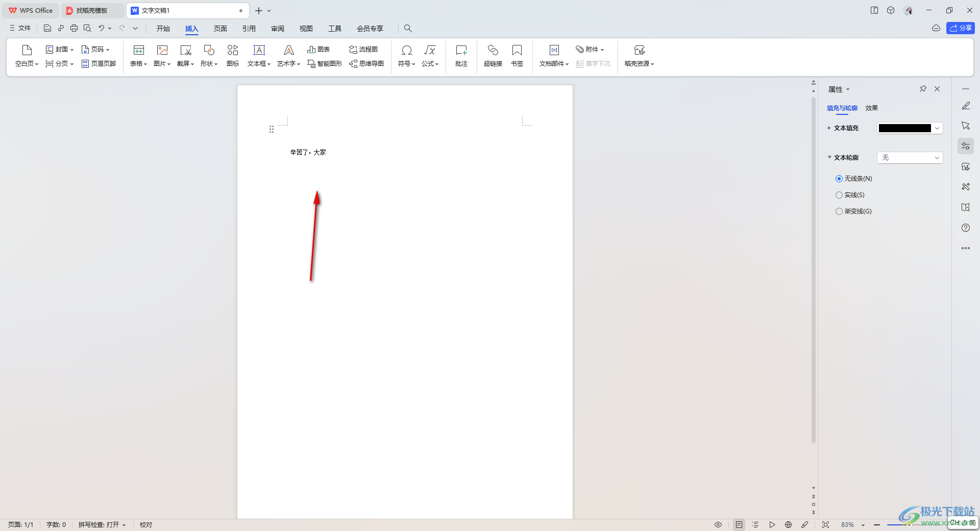
Task: Open the Docer template tab
Action: click(x=92, y=10)
